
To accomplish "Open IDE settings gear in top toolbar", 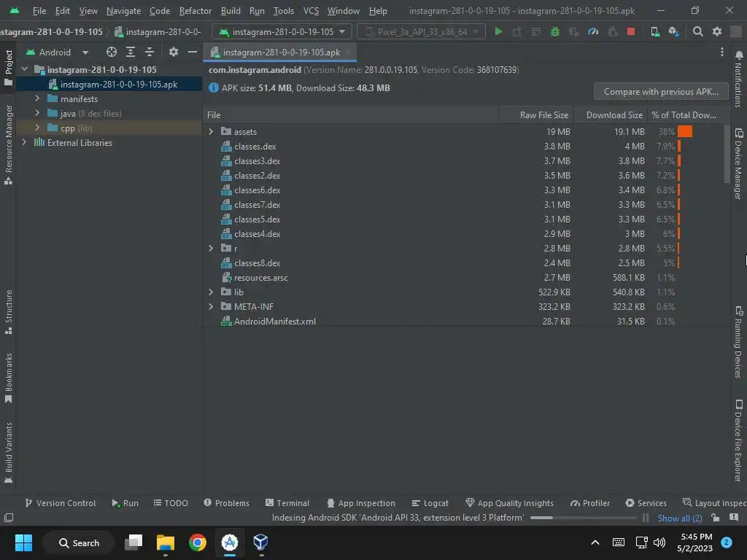I will click(717, 32).
